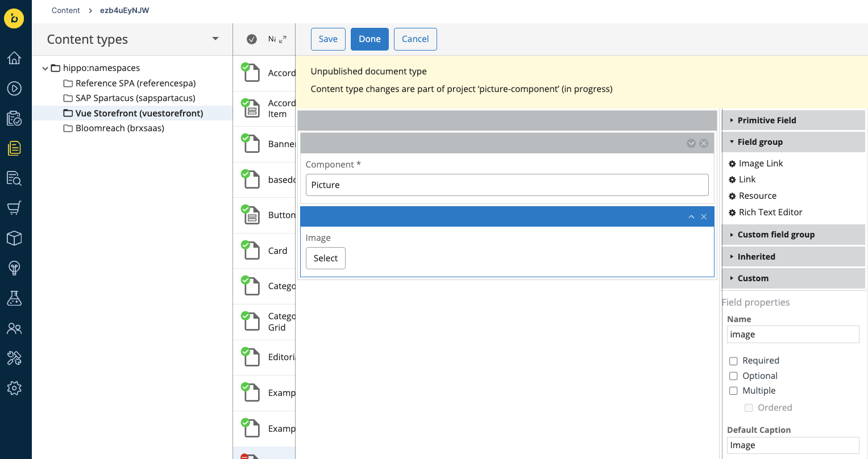Open the tools wrench icon in sidebar

coord(14,358)
